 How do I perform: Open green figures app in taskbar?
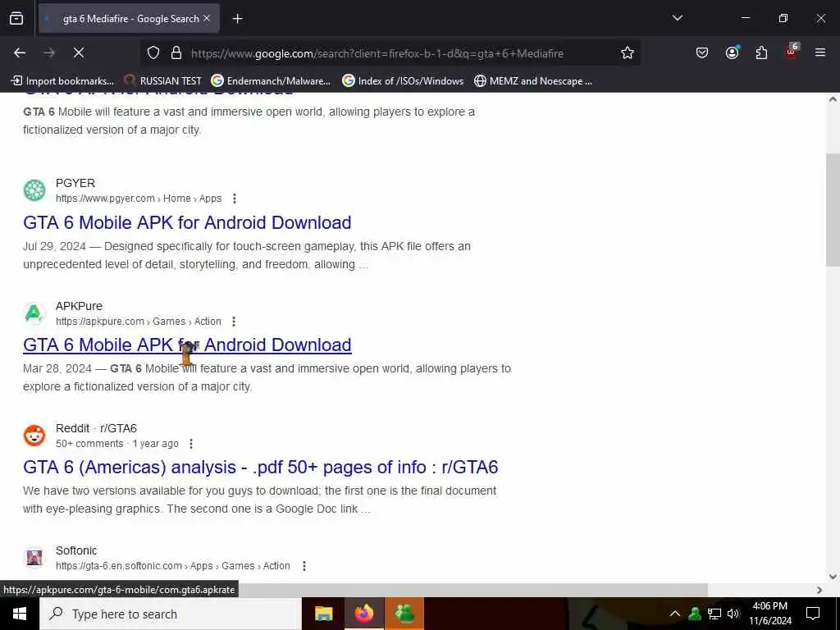tap(404, 614)
